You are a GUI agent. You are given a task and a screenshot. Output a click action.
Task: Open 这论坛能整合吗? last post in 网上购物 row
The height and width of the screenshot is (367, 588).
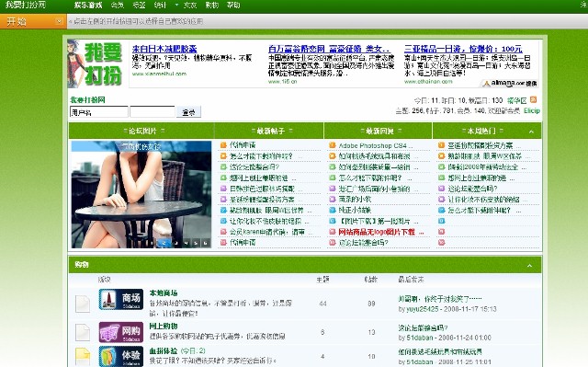(x=423, y=327)
